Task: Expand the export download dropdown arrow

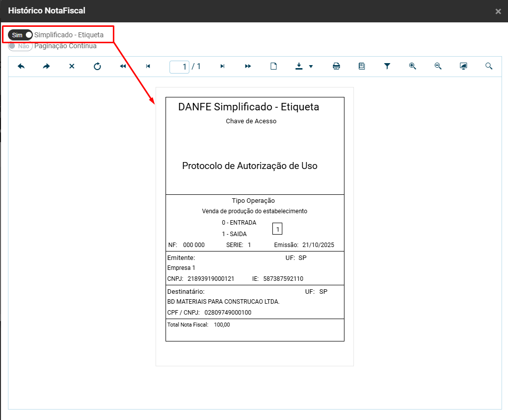Action: (311, 67)
